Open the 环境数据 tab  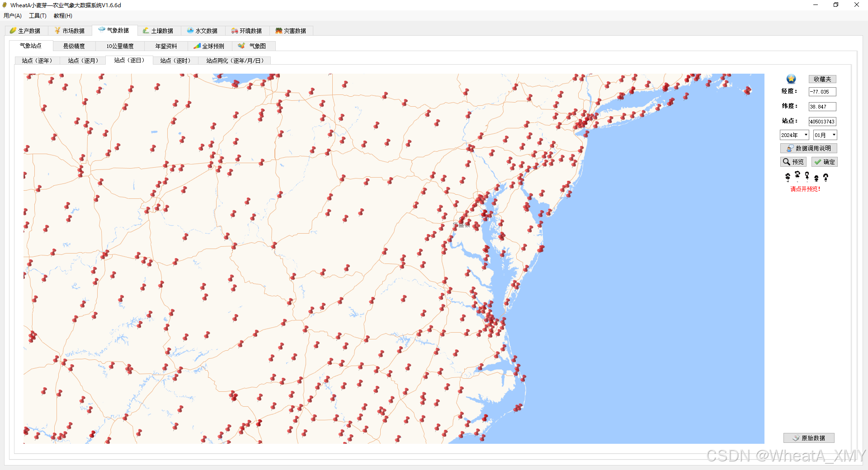[x=247, y=31]
